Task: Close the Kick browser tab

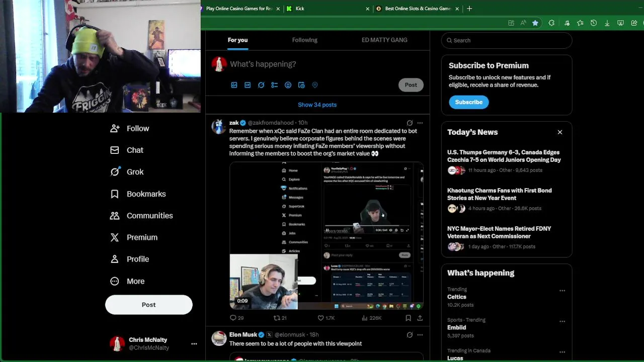Action: 367,9
